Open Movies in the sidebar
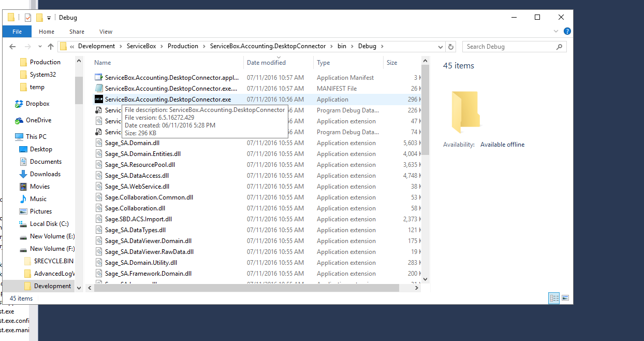Viewport: 644px width, 341px height. pos(40,187)
